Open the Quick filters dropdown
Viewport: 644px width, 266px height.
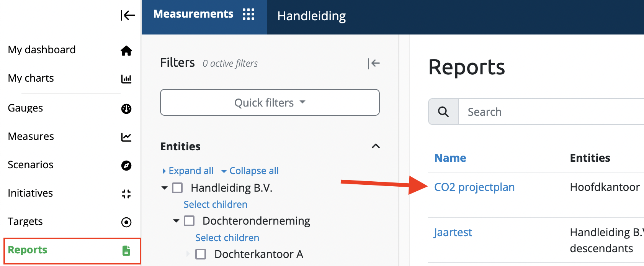(270, 102)
